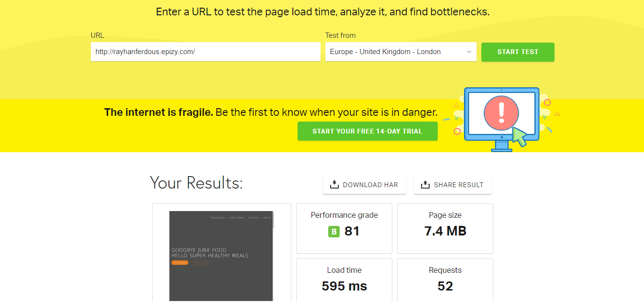Click the scrollbar in the site preview
Screen dimensions: 644x302
[274, 220]
